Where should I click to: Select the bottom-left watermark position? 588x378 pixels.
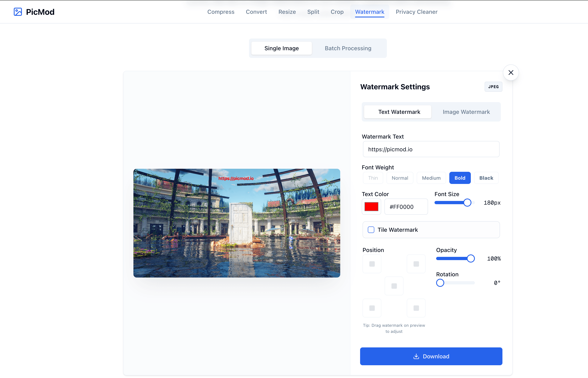[x=372, y=308]
